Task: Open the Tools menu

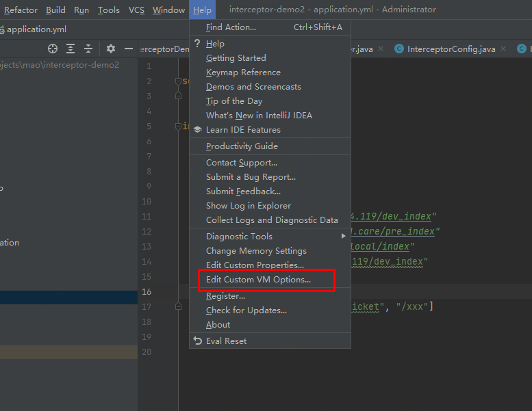Action: [x=109, y=10]
